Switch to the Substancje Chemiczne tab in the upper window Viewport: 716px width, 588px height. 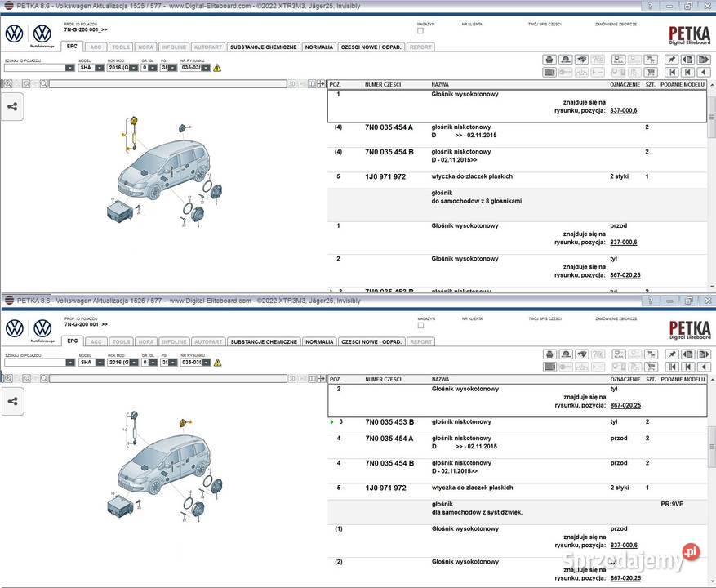[264, 47]
